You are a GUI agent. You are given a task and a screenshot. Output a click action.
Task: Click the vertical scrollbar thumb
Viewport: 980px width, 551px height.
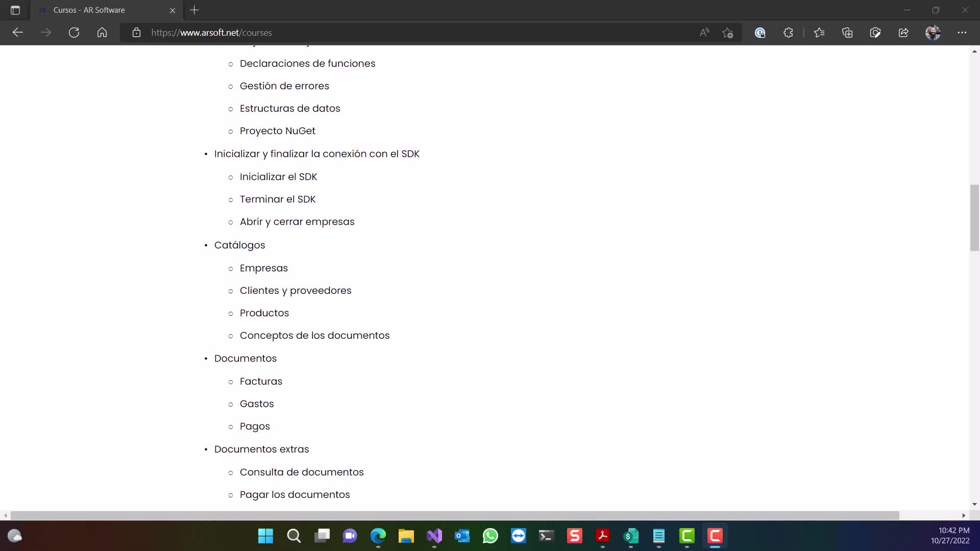[974, 218]
